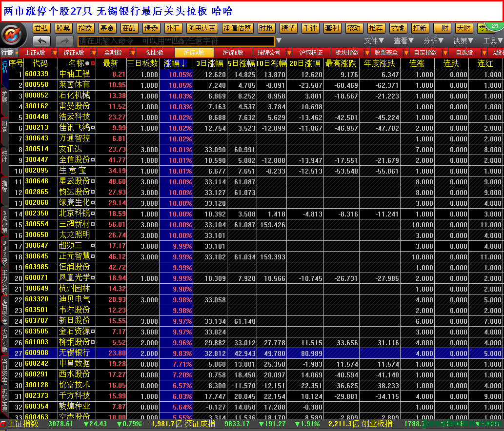
Task: Click the marker icon next to 正元智慧
Action: pyautogui.click(x=93, y=256)
